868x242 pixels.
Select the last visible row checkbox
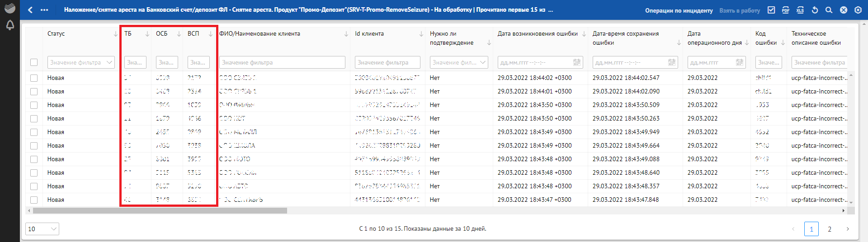[x=34, y=200]
